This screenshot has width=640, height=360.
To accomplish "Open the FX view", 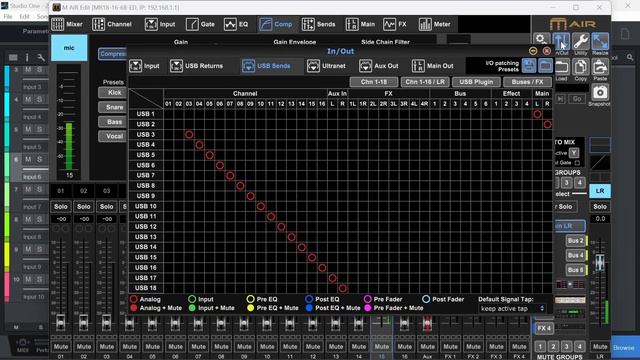I will tap(395, 24).
